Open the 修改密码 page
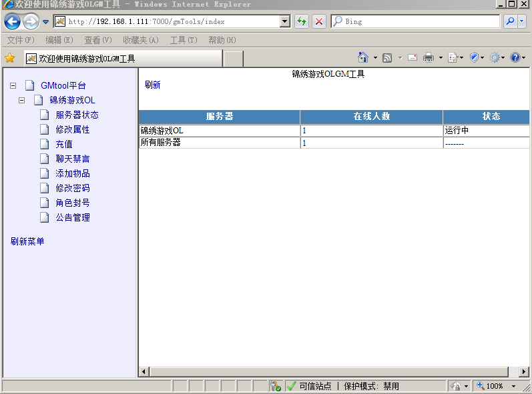532x394 pixels. click(x=73, y=188)
